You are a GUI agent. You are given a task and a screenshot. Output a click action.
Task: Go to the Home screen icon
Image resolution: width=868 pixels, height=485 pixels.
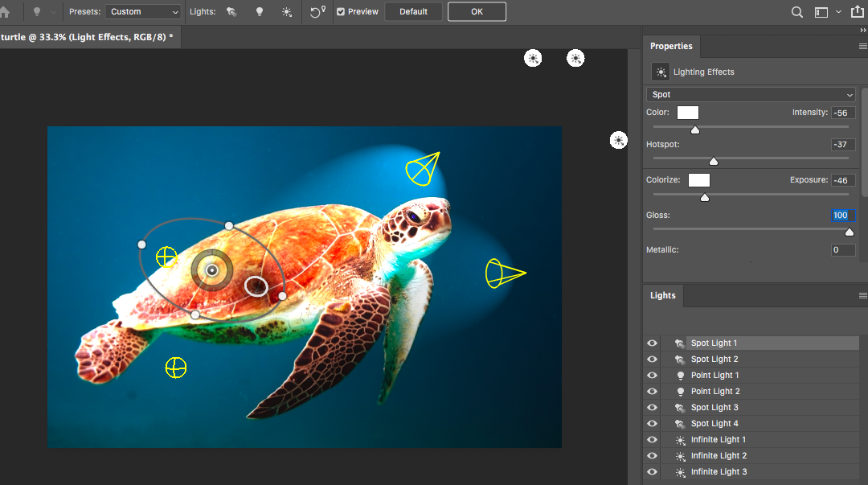click(5, 11)
